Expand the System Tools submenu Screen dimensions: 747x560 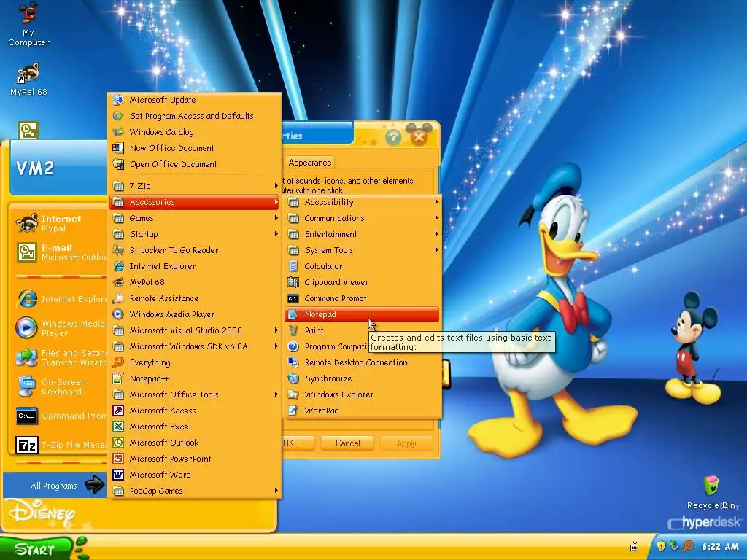click(362, 250)
